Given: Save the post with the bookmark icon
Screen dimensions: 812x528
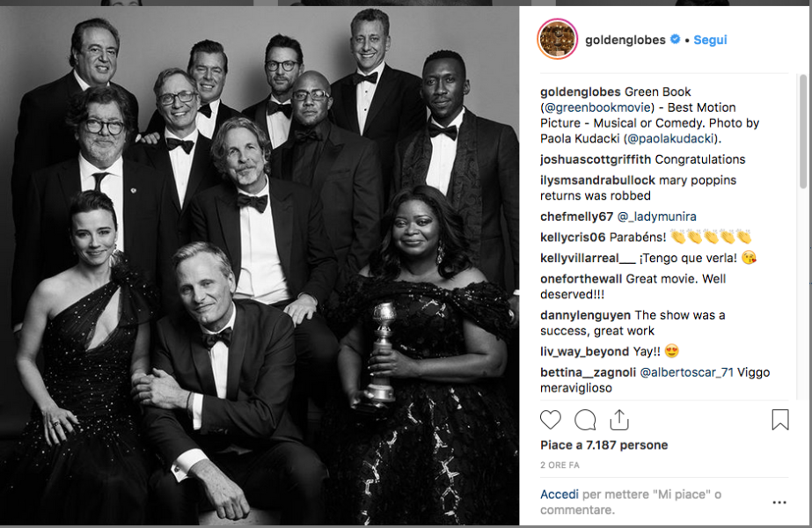Looking at the screenshot, I should tap(780, 420).
